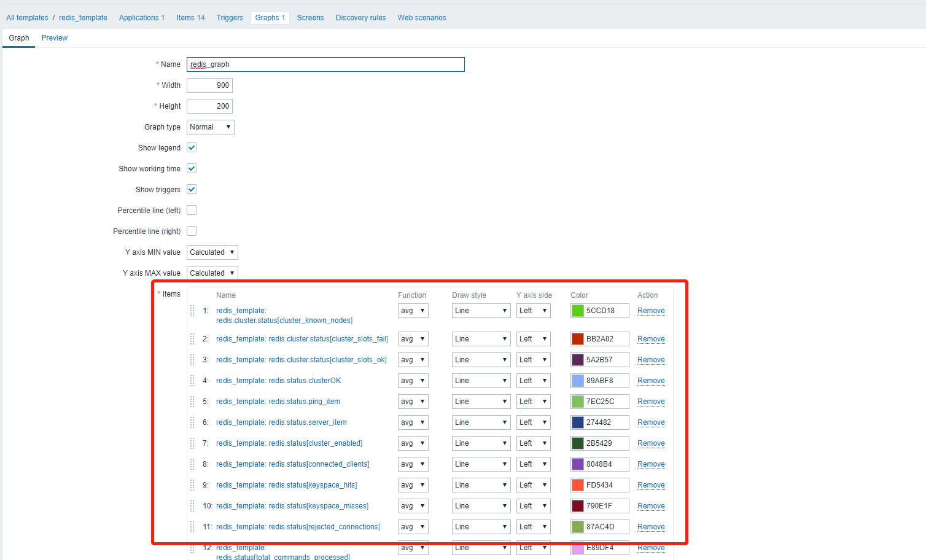Image resolution: width=926 pixels, height=560 pixels.
Task: Open Graph type dropdown
Action: click(x=211, y=127)
